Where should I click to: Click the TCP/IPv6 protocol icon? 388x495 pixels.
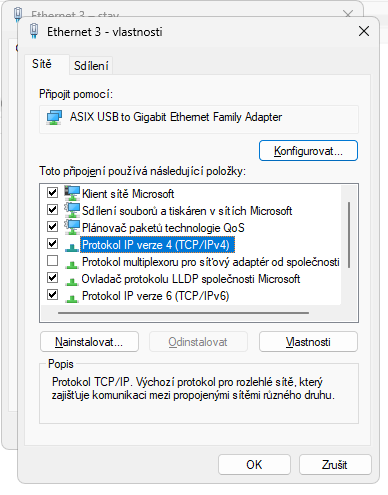(x=72, y=298)
